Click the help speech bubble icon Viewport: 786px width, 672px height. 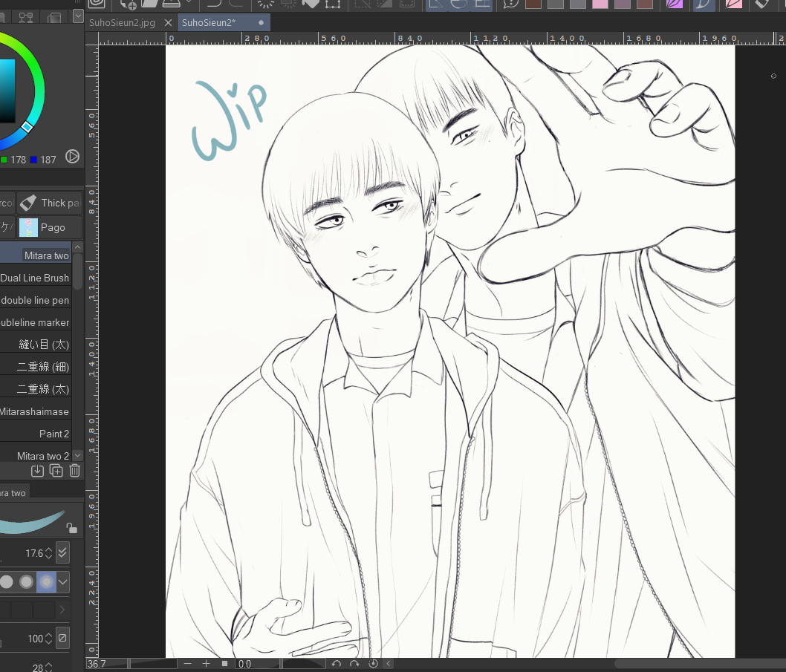pos(511,4)
